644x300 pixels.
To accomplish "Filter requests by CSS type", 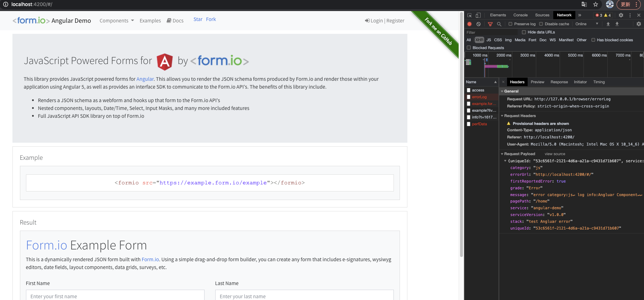I will pos(498,40).
